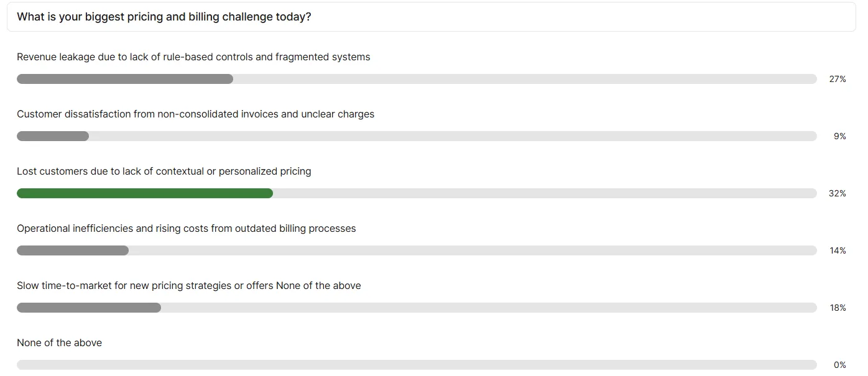Click the green filled portion of the bar
Viewport: 868px width, 376px height.
(x=144, y=193)
